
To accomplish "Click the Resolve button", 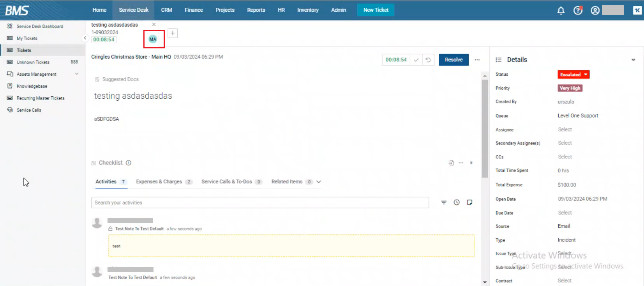I will 453,60.
